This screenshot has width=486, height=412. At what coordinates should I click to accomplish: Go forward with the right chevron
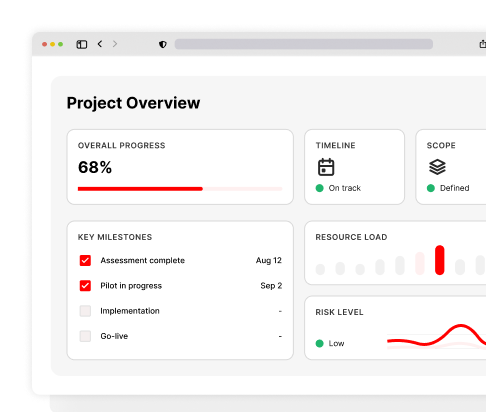point(115,44)
